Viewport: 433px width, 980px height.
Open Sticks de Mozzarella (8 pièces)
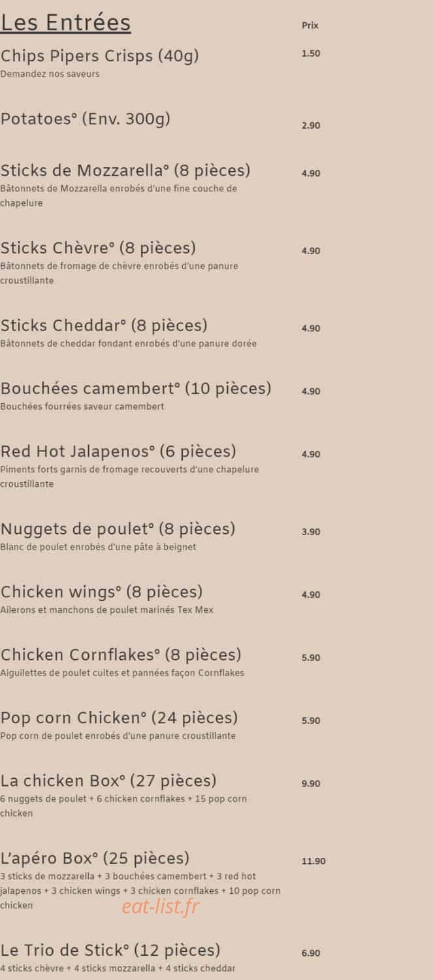click(x=125, y=171)
